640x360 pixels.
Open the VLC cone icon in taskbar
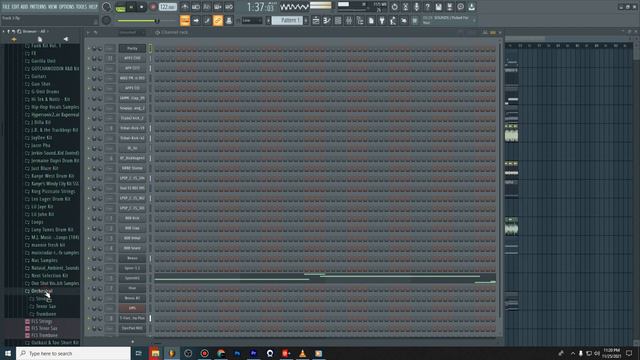302,353
